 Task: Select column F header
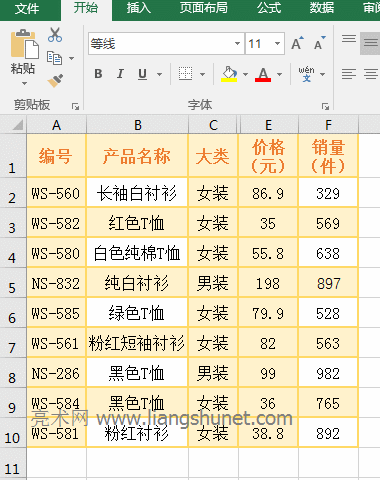tap(328, 125)
